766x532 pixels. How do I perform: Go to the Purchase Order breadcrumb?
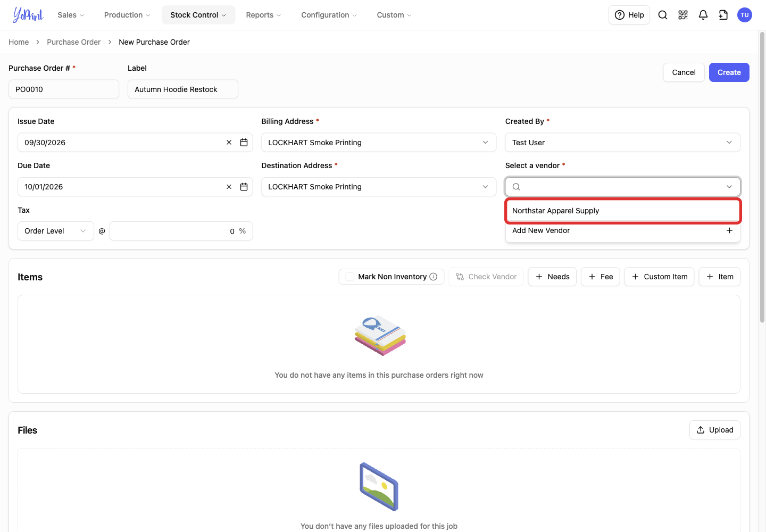point(73,42)
